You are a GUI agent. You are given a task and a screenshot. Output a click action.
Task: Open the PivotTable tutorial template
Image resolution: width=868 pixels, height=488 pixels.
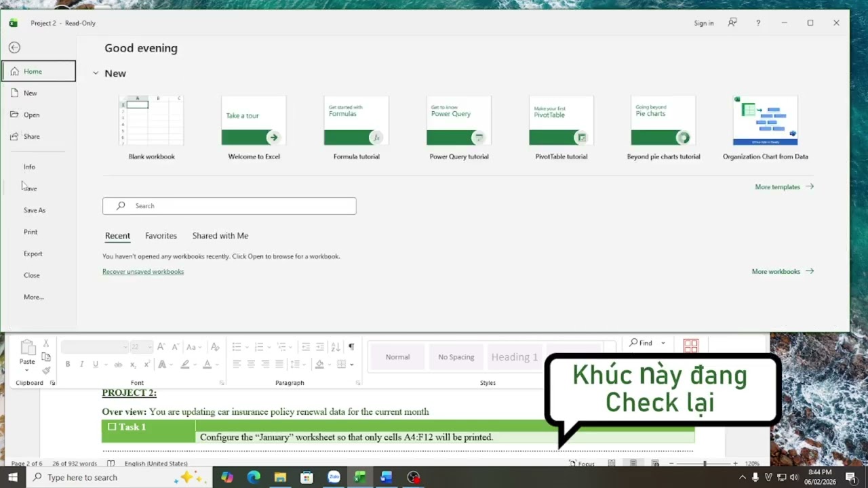(x=561, y=127)
